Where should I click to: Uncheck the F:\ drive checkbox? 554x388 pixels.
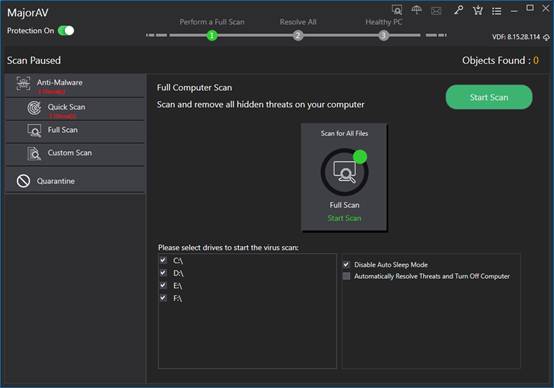coord(163,298)
